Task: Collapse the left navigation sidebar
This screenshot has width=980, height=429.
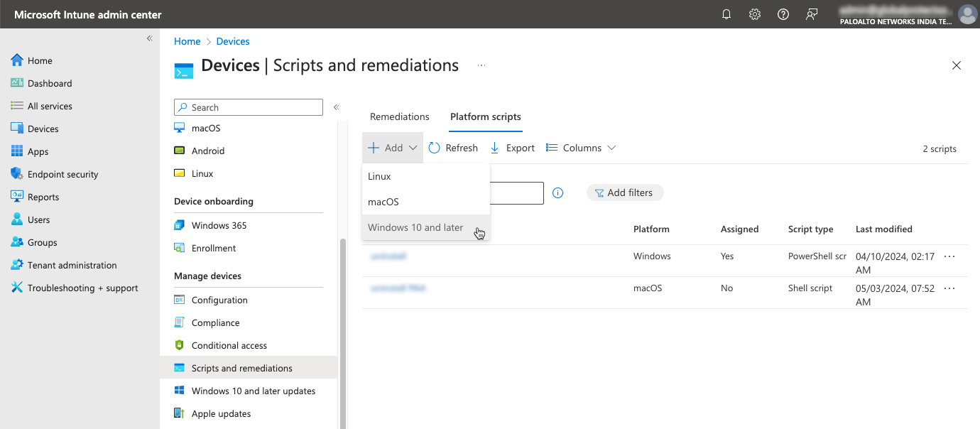Action: pyautogui.click(x=149, y=38)
